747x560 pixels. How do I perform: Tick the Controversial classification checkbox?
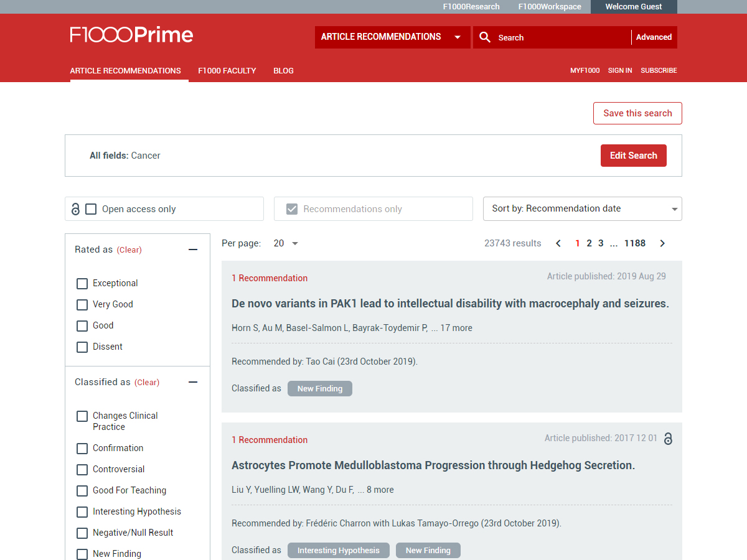click(82, 470)
